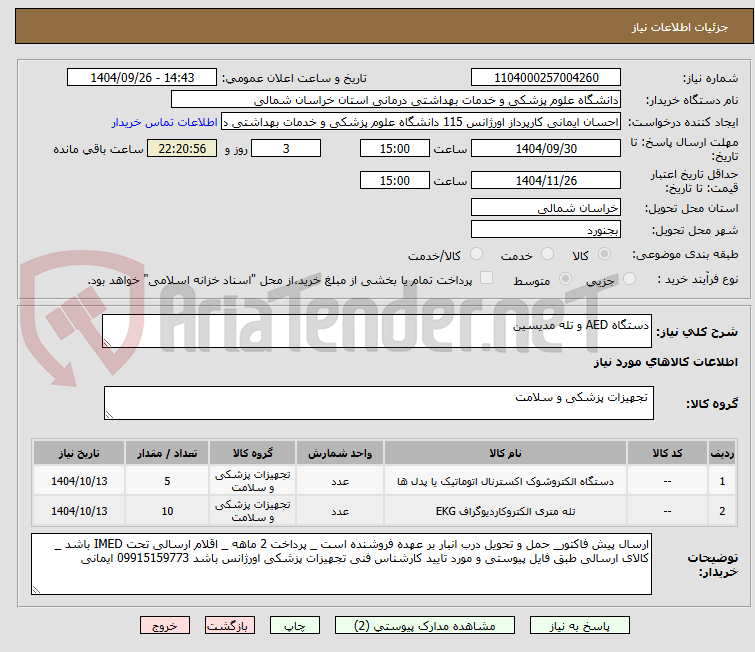The width and height of the screenshot is (755, 652).
Task: Click the خروج exit button
Action: click(x=165, y=626)
